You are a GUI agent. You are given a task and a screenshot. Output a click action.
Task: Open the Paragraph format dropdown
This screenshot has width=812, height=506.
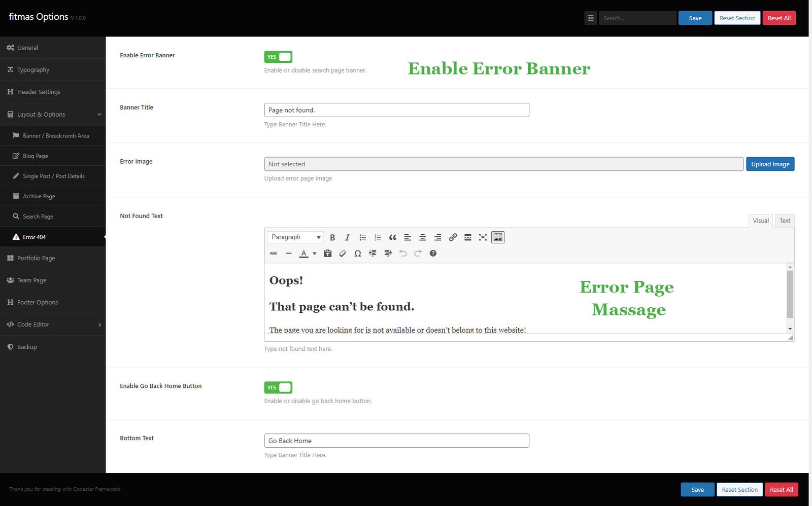coord(295,237)
